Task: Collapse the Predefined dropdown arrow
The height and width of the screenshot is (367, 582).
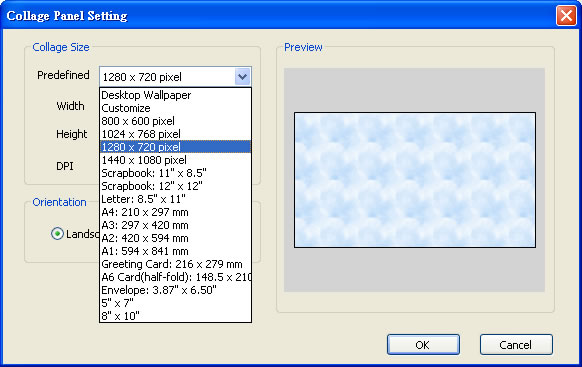Action: (x=242, y=77)
